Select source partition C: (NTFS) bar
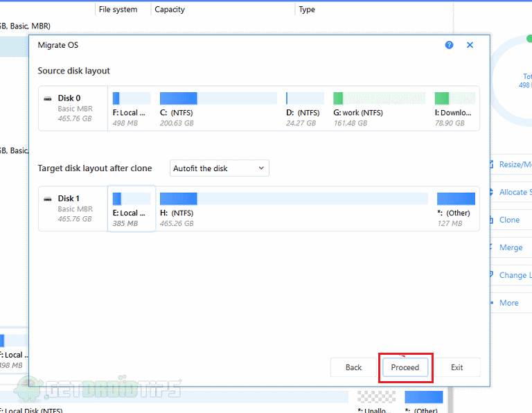 point(218,98)
